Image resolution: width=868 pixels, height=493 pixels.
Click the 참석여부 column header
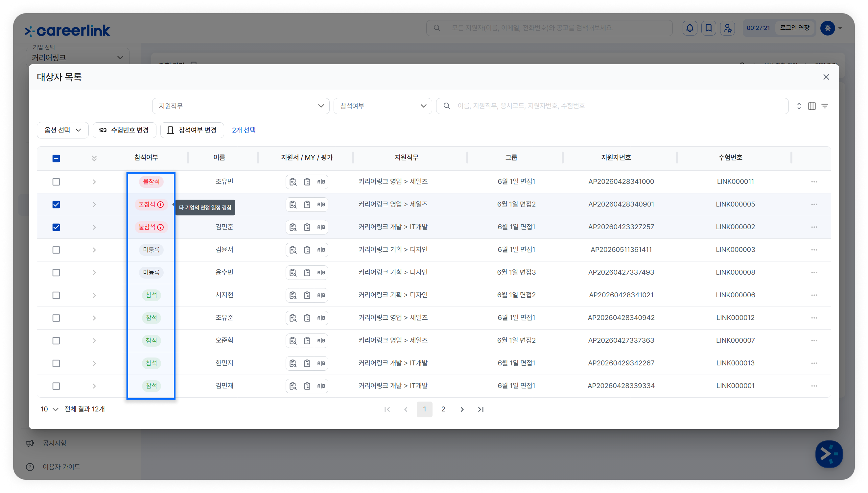pos(146,157)
